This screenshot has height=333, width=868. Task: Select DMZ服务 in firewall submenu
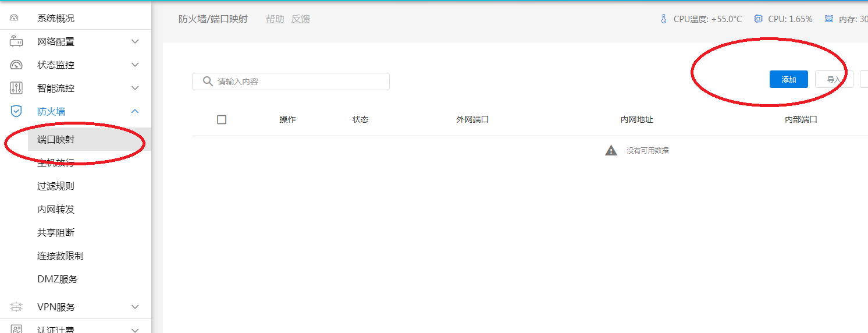(58, 279)
